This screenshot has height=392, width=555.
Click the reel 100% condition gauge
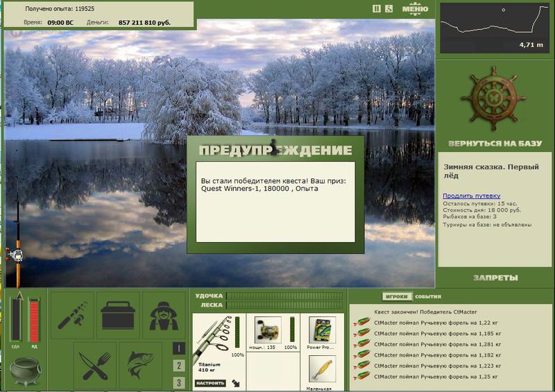pos(292,330)
